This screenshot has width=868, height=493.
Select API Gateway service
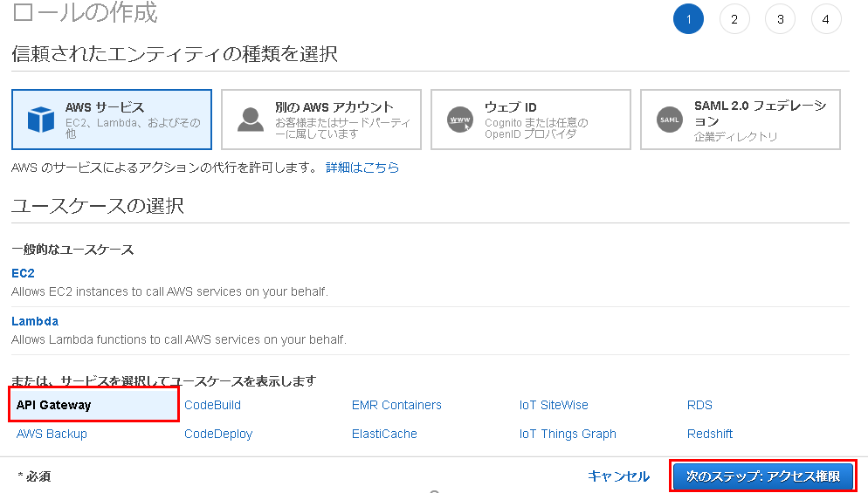coord(93,405)
